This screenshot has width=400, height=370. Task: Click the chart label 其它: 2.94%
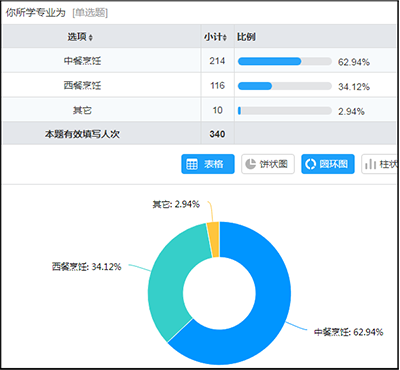pos(176,204)
